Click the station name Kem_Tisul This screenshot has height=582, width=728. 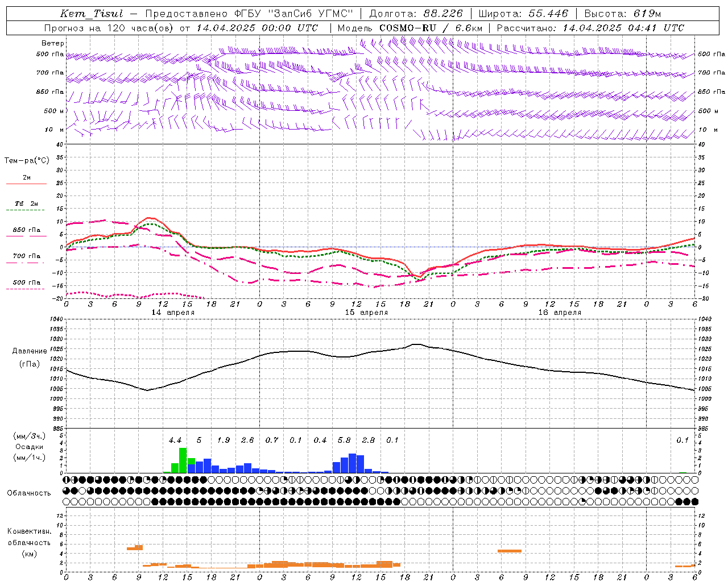[x=92, y=14]
